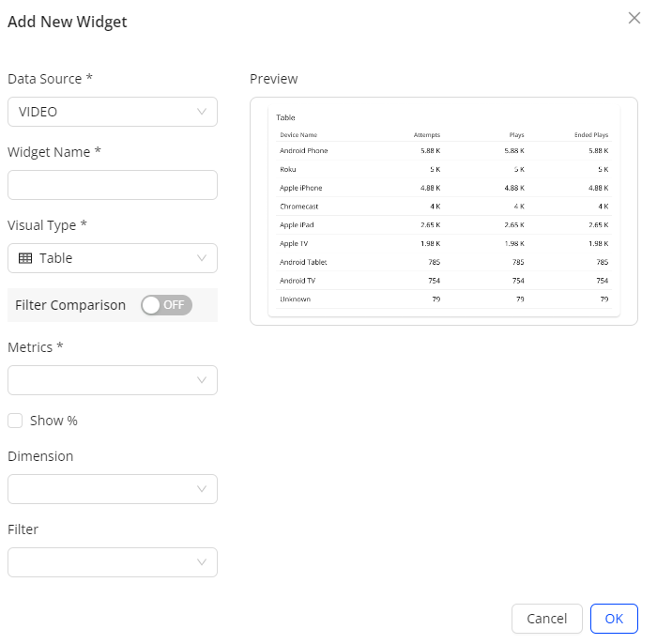
Task: Click the table icon in Visual Type
Action: click(25, 258)
